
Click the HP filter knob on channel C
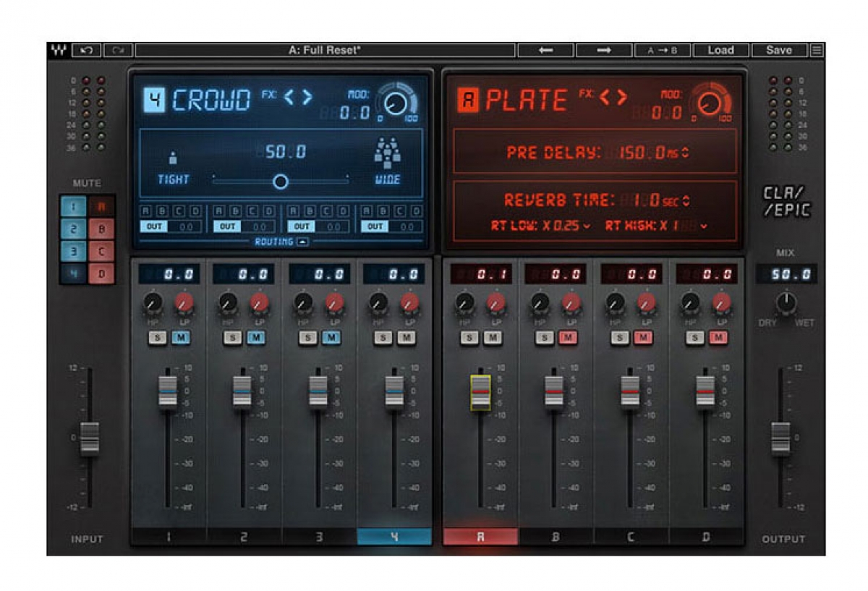coord(616,302)
